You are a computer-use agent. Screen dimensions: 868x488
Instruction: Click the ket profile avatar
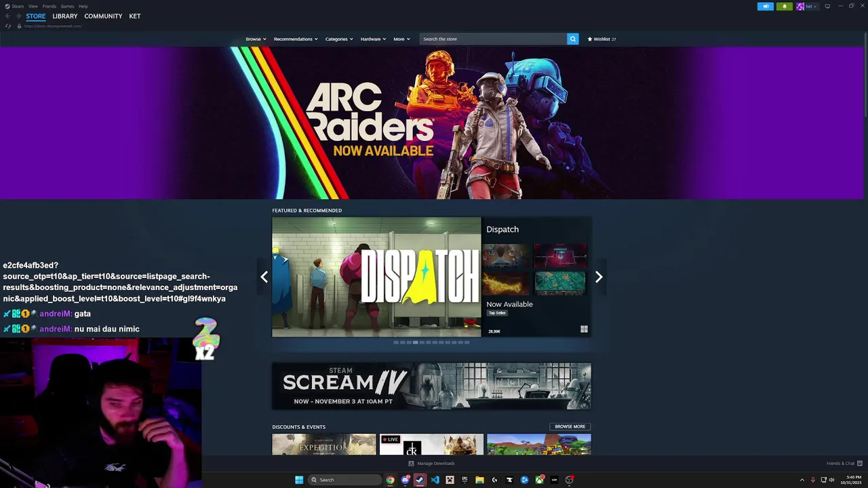[800, 6]
